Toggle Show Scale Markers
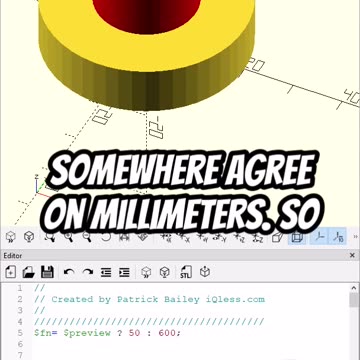The width and height of the screenshot is (360, 360). tap(338, 237)
